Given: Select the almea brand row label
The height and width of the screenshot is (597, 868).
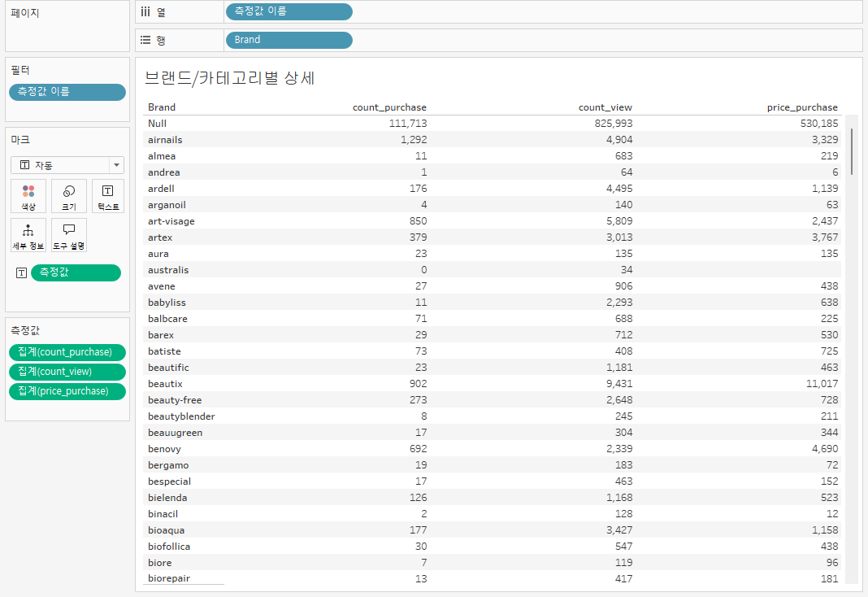Looking at the screenshot, I should coord(162,156).
